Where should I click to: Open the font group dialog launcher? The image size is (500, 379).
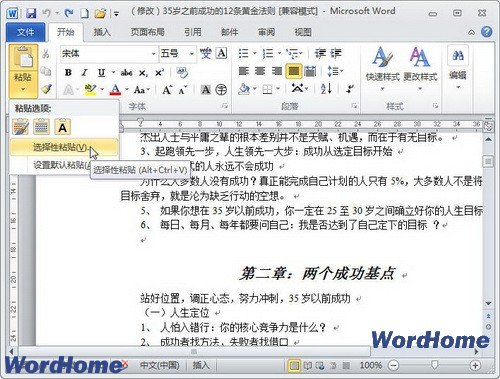[225, 106]
